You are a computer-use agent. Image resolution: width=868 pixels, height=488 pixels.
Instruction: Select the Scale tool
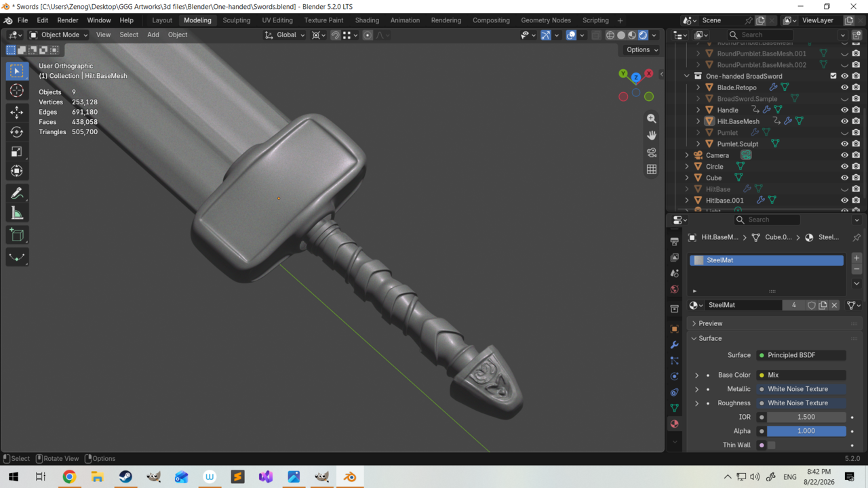coord(17,151)
